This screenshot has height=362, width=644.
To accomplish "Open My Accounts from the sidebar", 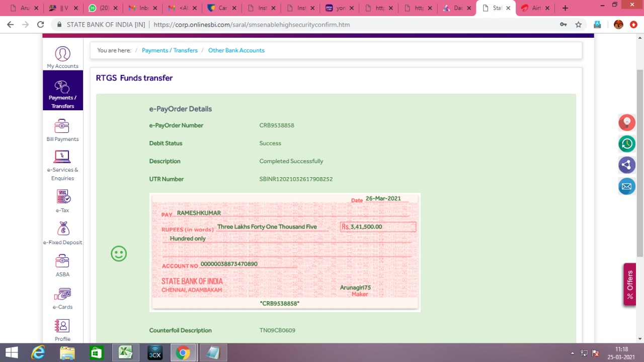I will coord(62,57).
